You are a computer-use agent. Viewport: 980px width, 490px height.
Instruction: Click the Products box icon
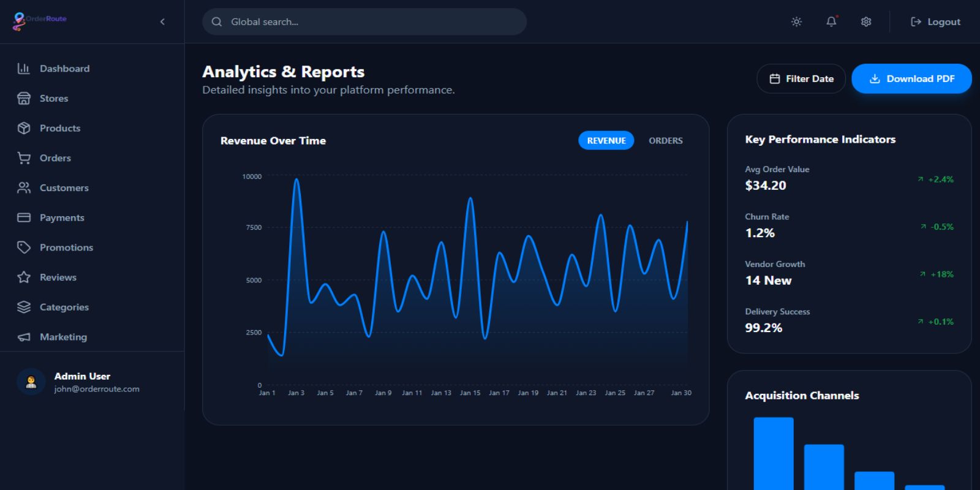(24, 128)
